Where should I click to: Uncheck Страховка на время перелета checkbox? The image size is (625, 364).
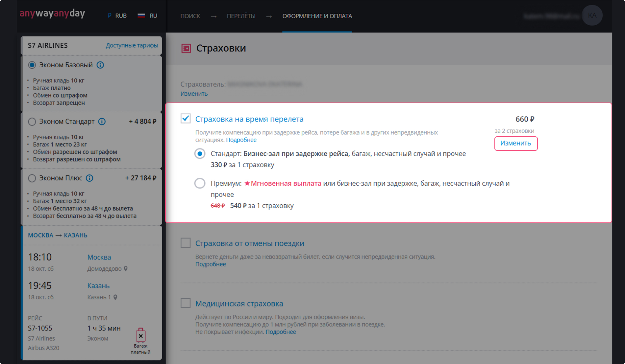tap(186, 119)
